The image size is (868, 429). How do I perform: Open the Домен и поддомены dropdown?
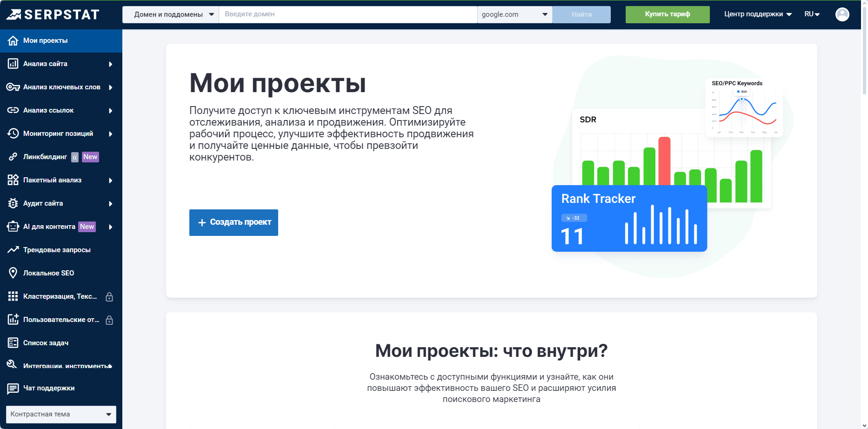pos(170,14)
